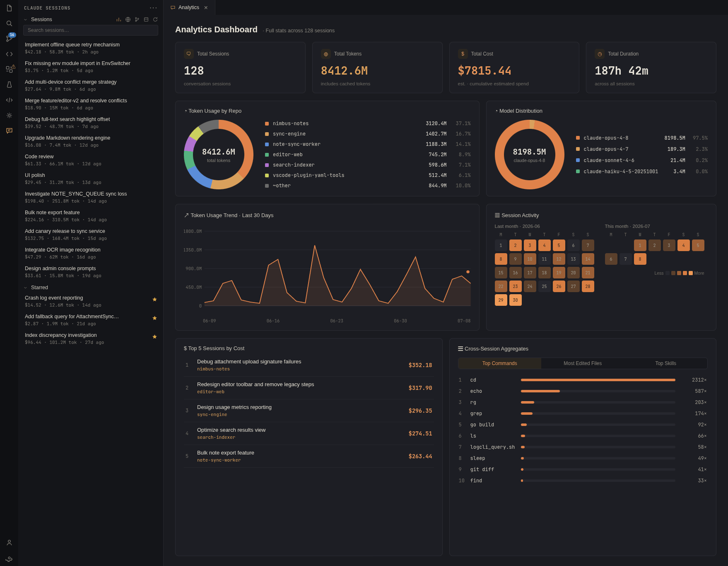Open Implement offline queue retry mechanism session
Image resolution: width=728 pixels, height=566 pixels.
[91, 48]
